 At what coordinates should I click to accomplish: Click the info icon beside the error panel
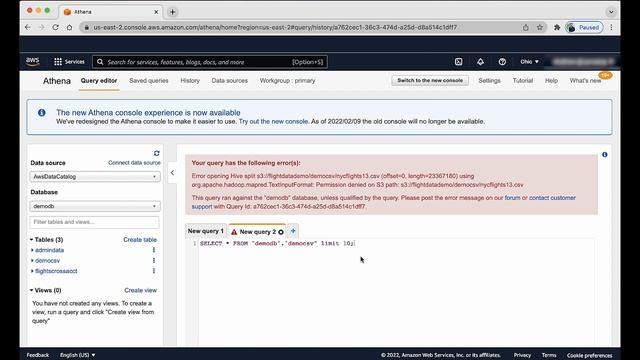tap(604, 155)
